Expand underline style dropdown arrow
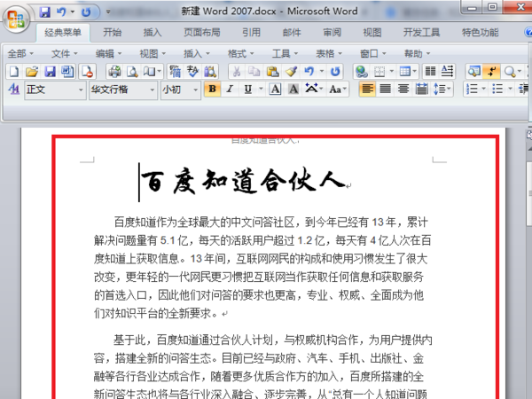532x399 pixels. 261,90
